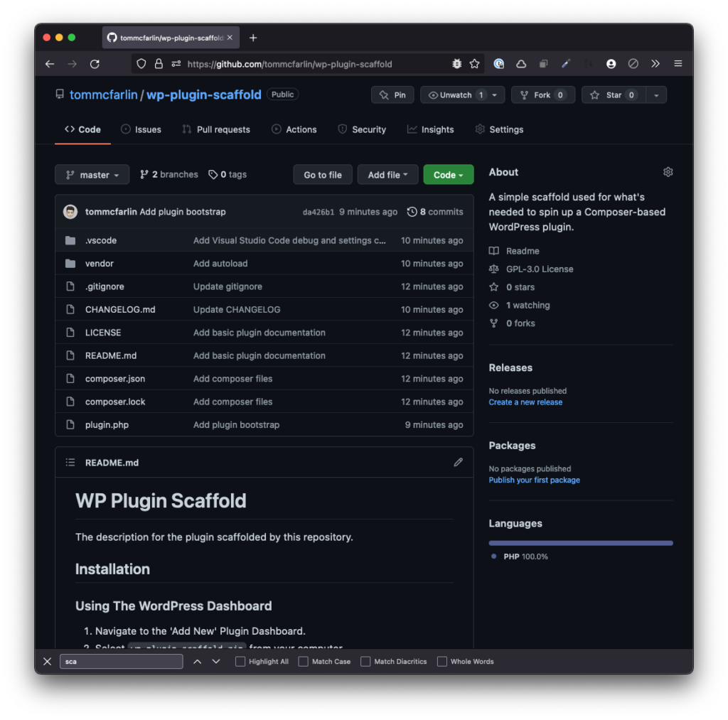Image resolution: width=728 pixels, height=720 pixels.
Task: Click the PHP language bar
Action: coord(581,543)
